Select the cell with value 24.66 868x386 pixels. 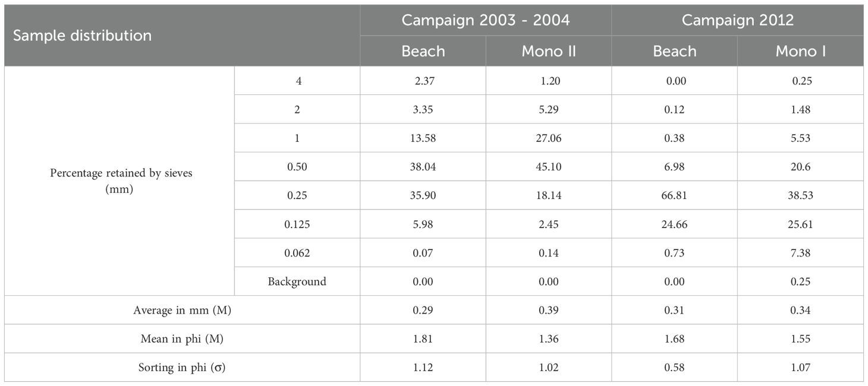(x=674, y=224)
